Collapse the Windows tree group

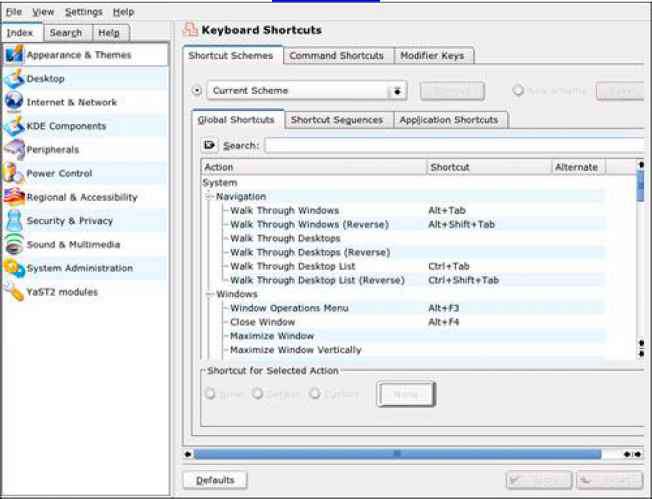[x=210, y=295]
